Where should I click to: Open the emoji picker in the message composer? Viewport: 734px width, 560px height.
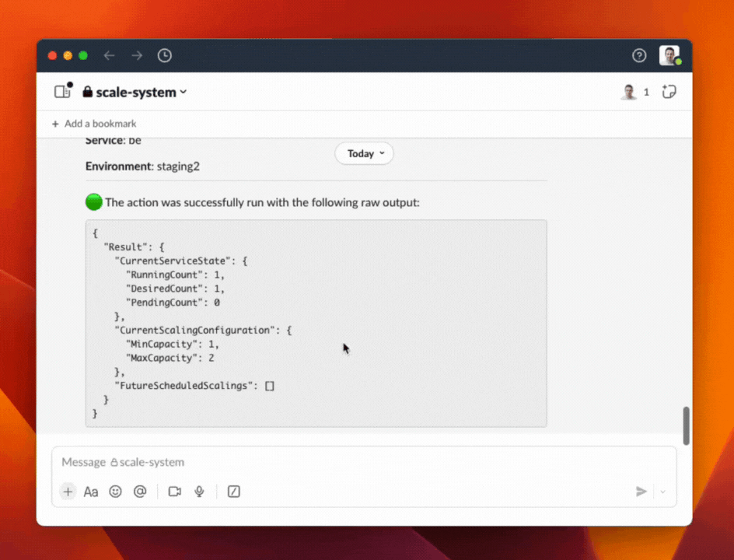pos(115,491)
